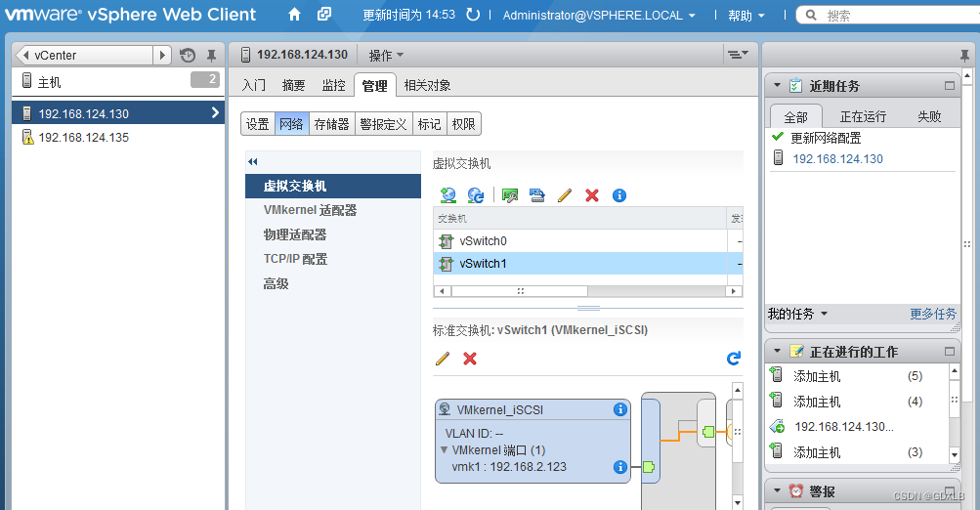Open the navigation history icon
This screenshot has width=980, height=510.
pyautogui.click(x=188, y=55)
